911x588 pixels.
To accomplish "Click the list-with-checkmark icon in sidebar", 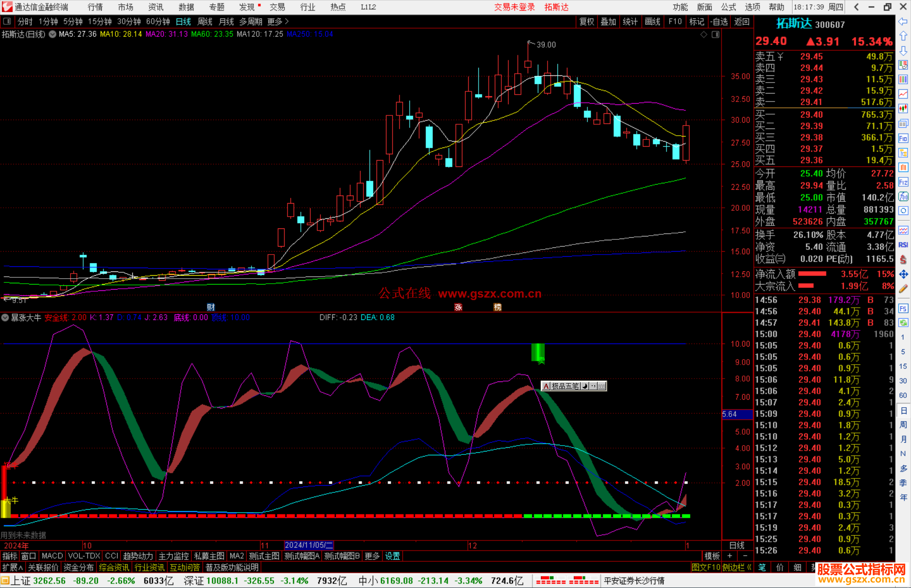I will (903, 65).
